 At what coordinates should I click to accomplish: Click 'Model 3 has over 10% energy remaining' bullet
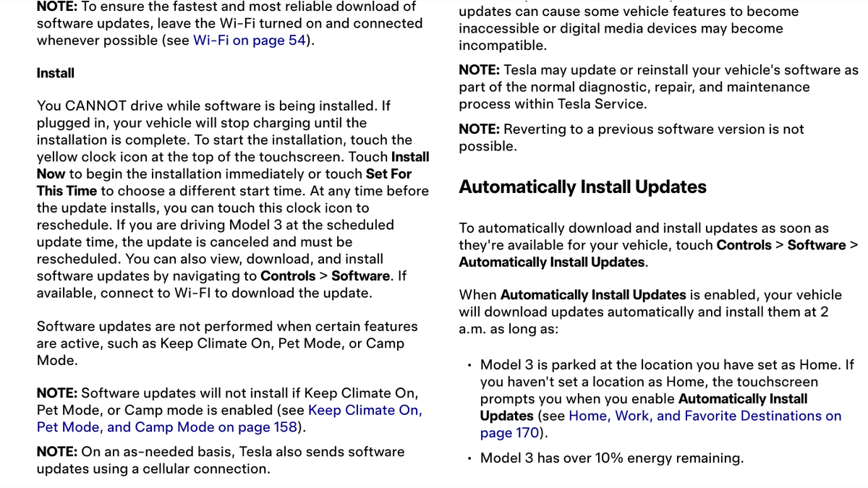click(x=612, y=458)
